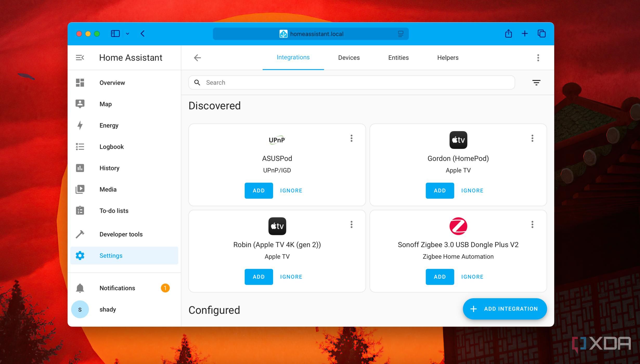Click the homeassistant.local address bar
640x364 pixels.
(311, 34)
